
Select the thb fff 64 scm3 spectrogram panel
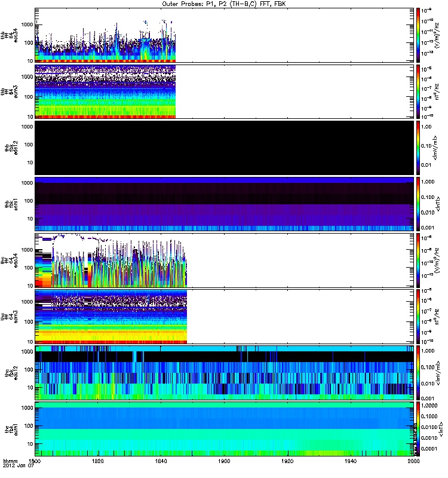click(x=225, y=91)
